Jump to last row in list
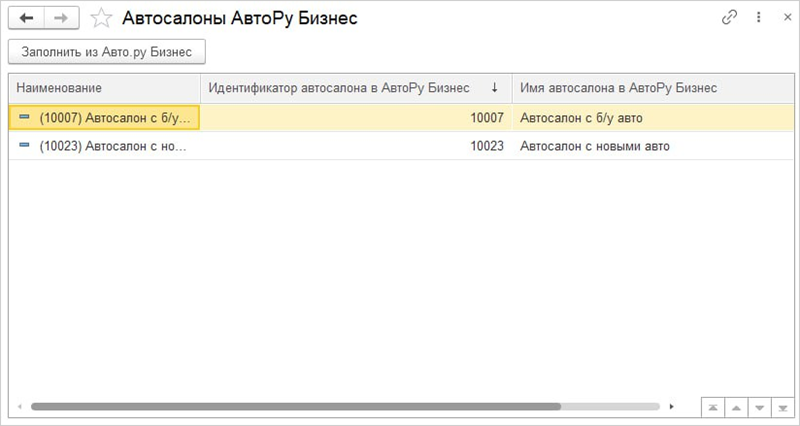The width and height of the screenshot is (800, 426). coord(783,408)
